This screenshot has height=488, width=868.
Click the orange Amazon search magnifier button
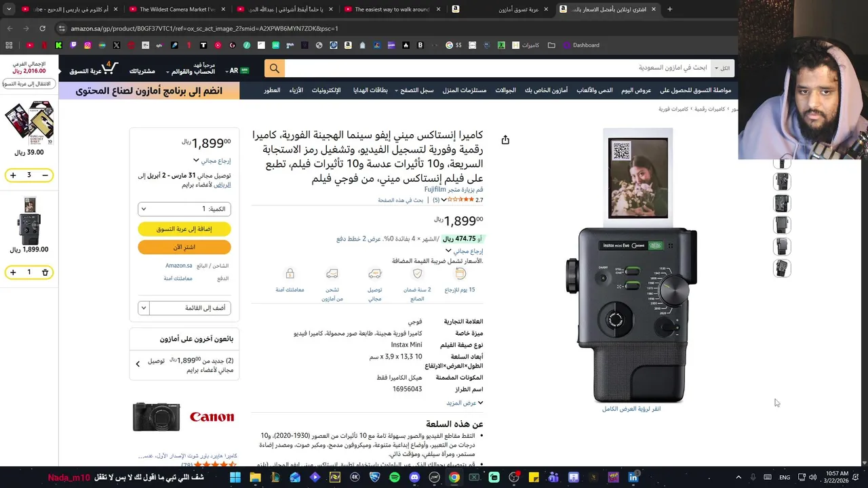click(x=274, y=68)
